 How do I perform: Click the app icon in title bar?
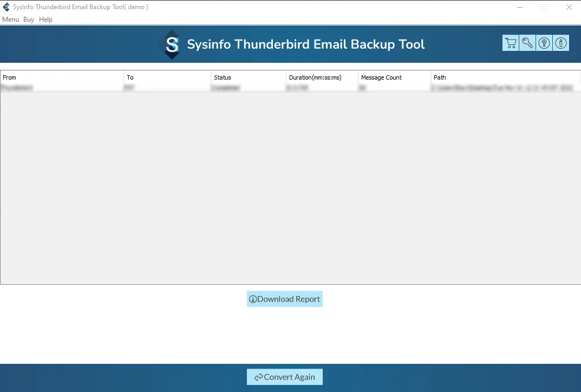click(6, 7)
